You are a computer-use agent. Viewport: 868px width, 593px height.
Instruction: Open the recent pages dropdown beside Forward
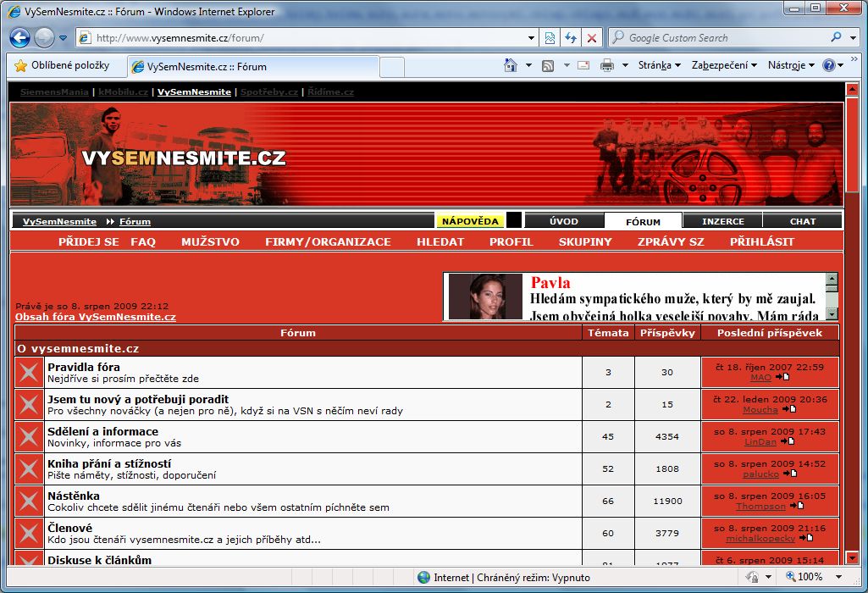pyautogui.click(x=64, y=38)
